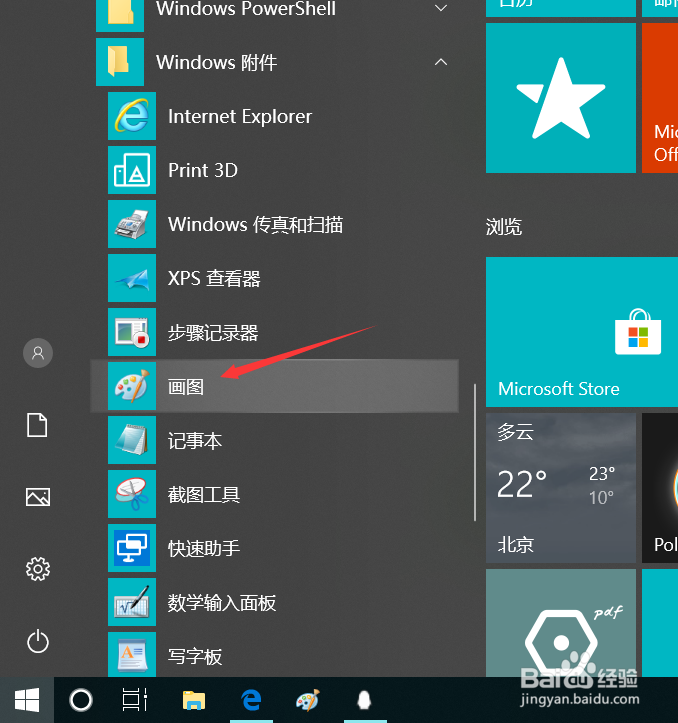This screenshot has height=723, width=678.
Task: Open the Microsoft Store tile
Action: [582, 332]
